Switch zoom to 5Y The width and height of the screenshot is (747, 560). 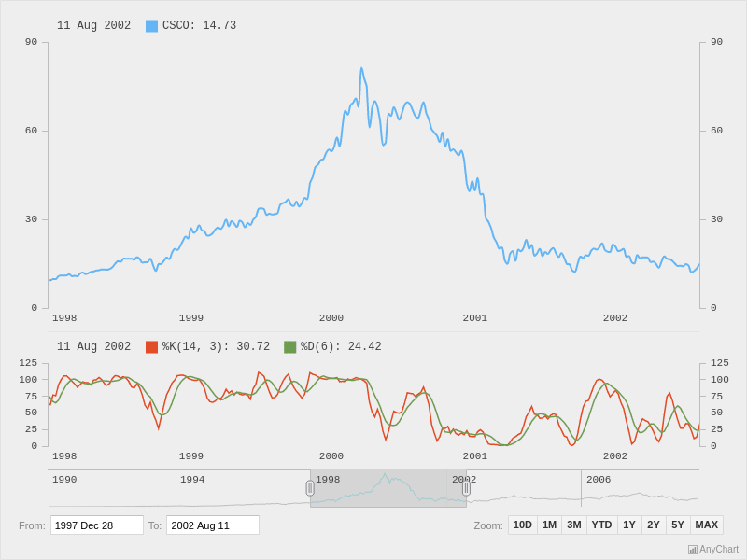[678, 525]
